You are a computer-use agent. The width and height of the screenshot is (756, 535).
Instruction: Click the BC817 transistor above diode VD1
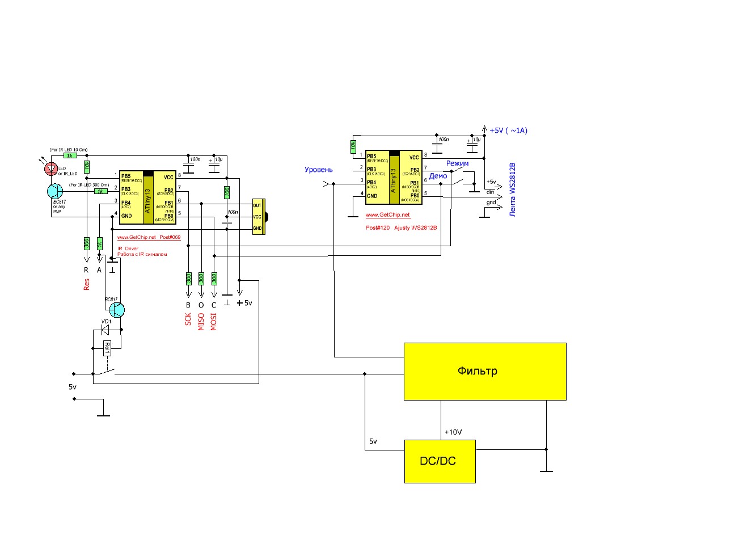(116, 310)
